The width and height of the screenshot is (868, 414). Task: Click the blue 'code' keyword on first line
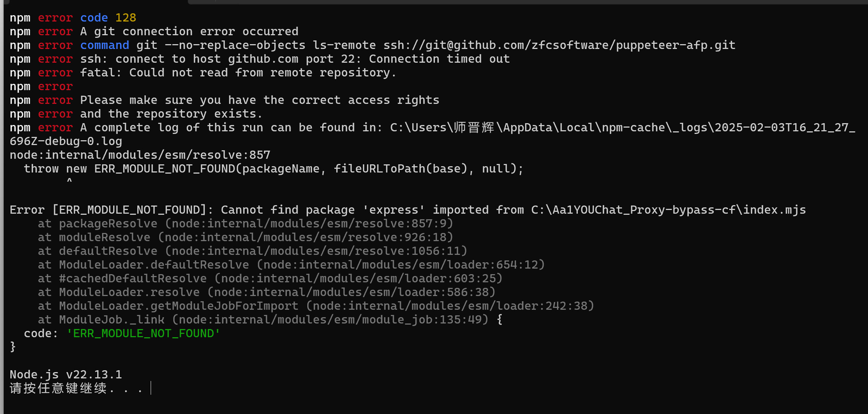(x=94, y=18)
